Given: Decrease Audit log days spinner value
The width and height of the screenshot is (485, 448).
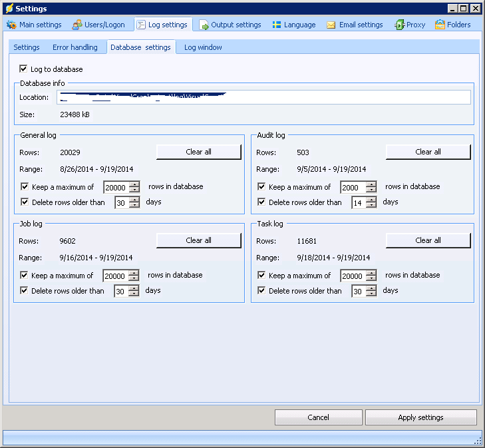Looking at the screenshot, I should point(371,206).
